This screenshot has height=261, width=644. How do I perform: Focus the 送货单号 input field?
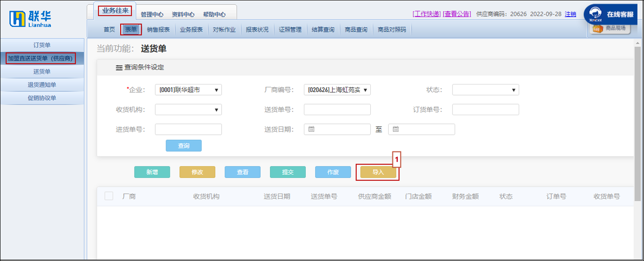337,110
